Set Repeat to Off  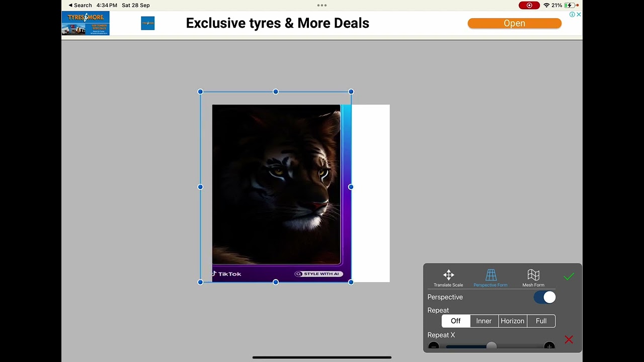(x=456, y=321)
